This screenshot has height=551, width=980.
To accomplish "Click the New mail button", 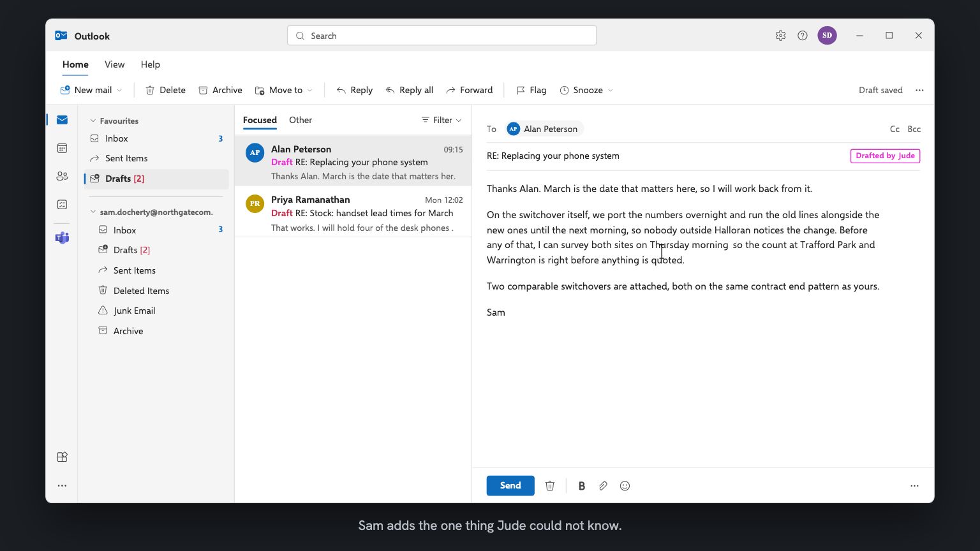I will 86,90.
